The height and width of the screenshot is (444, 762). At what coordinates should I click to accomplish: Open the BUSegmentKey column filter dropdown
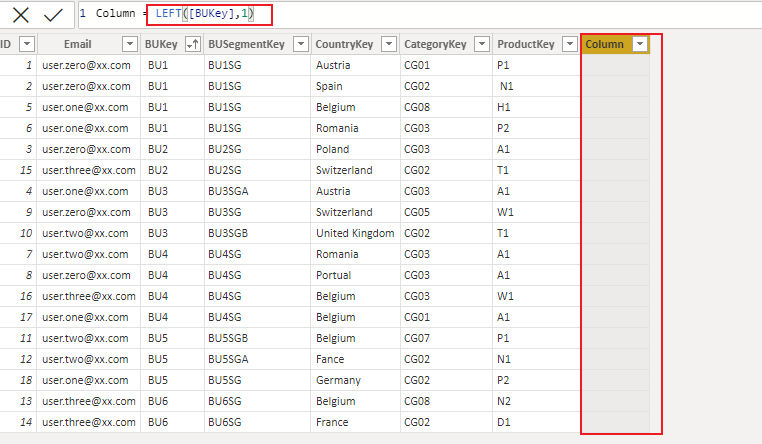coord(301,44)
